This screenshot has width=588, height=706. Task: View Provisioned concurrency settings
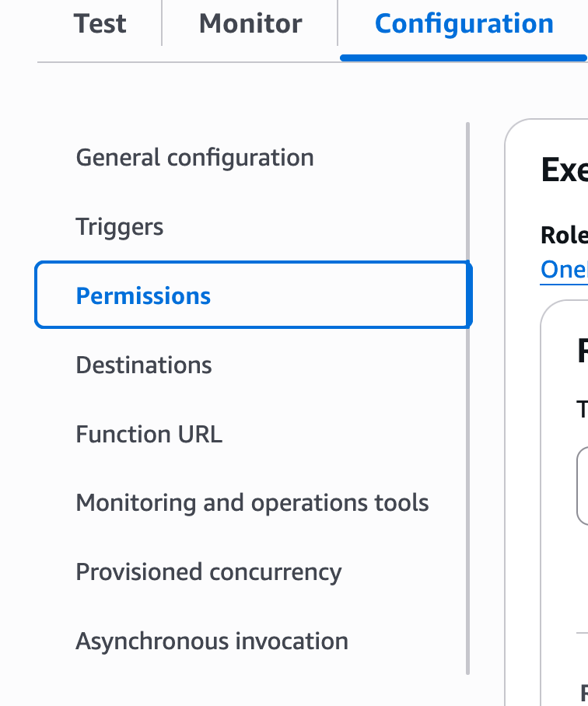click(x=208, y=572)
